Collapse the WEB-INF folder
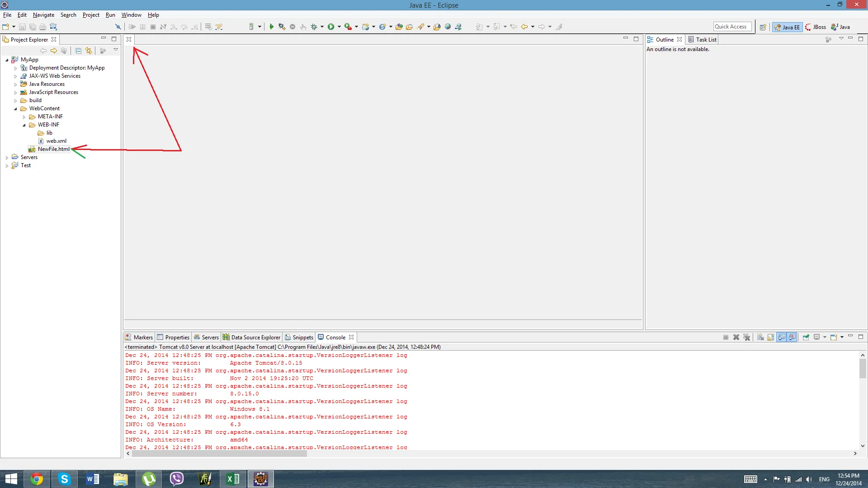 [24, 125]
